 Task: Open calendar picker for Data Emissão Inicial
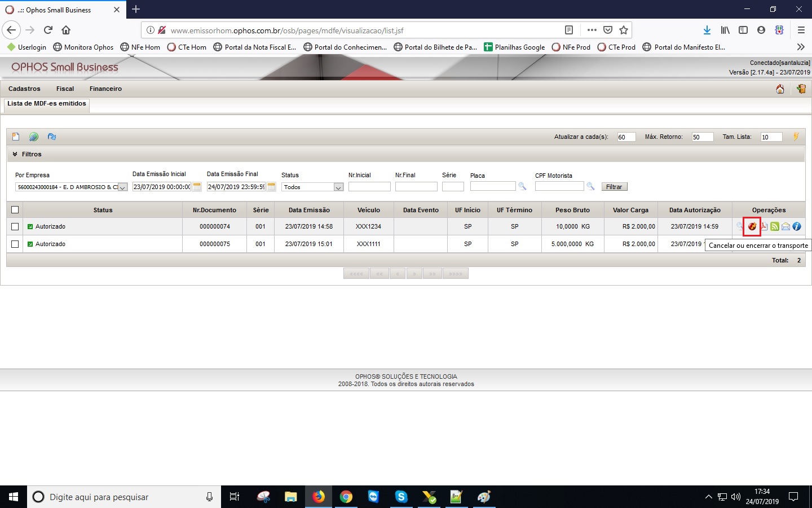coord(197,187)
